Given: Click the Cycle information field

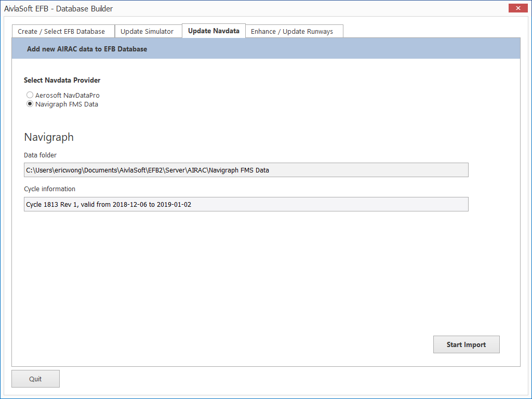Looking at the screenshot, I should [x=246, y=204].
